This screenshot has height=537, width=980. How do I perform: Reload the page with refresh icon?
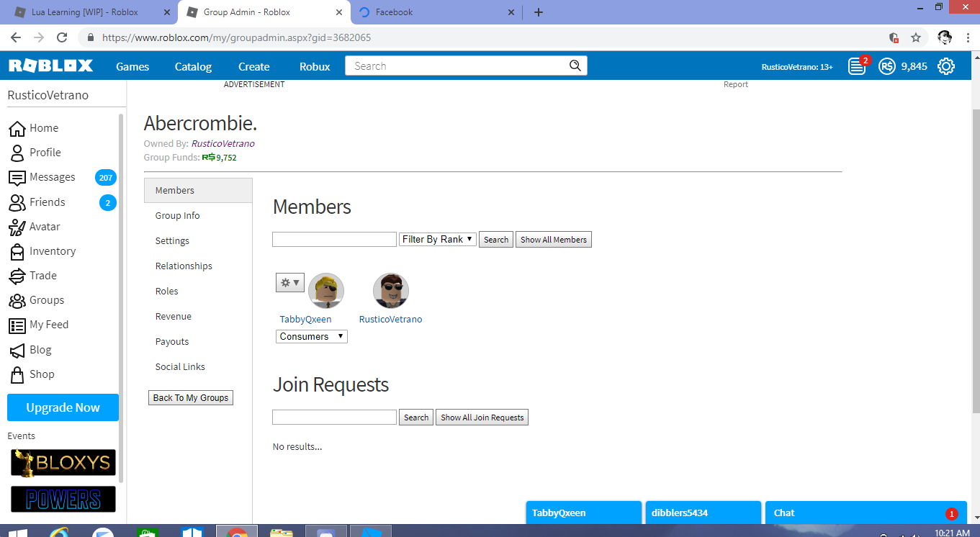[x=62, y=37]
